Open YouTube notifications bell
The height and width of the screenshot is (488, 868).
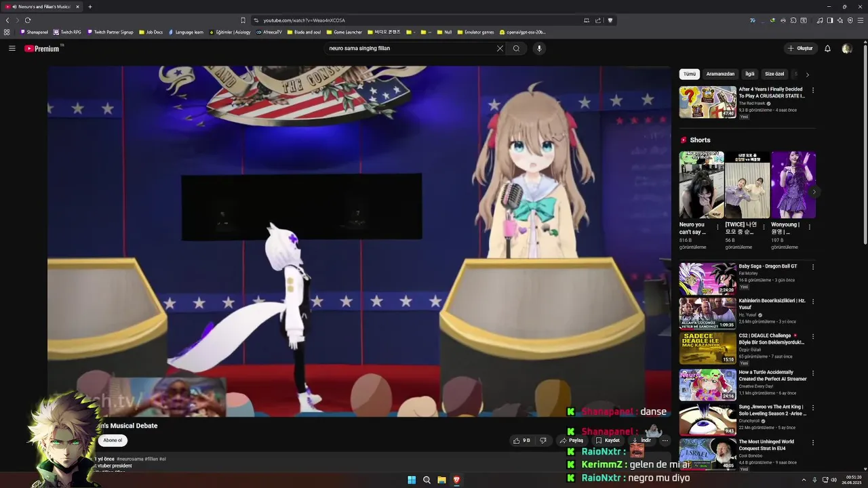click(827, 48)
